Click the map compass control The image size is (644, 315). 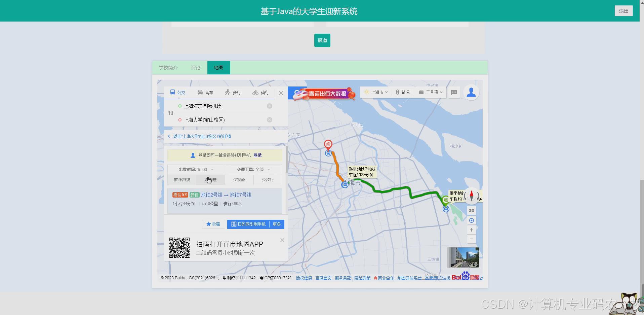tap(472, 196)
